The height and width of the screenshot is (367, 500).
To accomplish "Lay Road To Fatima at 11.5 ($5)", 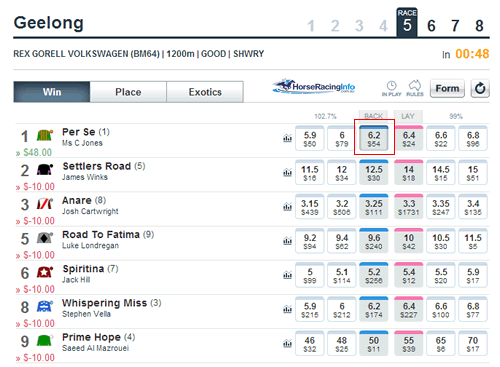I will coord(473,241).
